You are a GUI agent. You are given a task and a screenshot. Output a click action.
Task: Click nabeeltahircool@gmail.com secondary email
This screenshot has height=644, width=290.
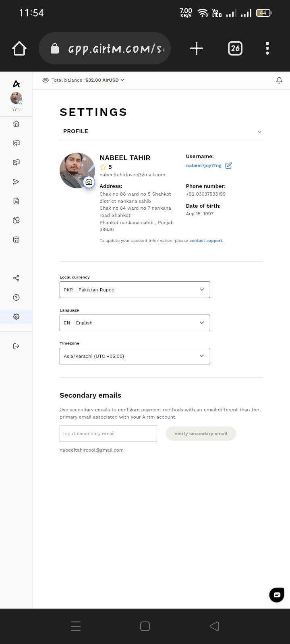point(91,450)
